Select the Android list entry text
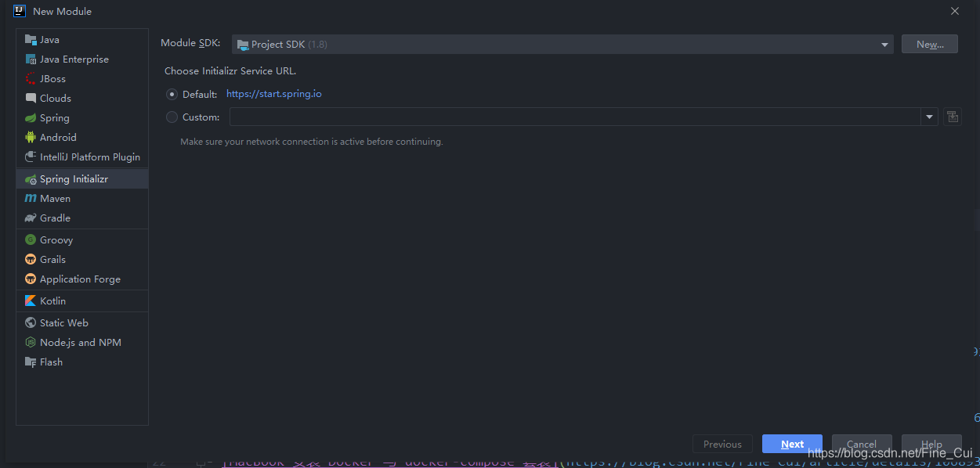Image resolution: width=980 pixels, height=468 pixels. (x=59, y=138)
